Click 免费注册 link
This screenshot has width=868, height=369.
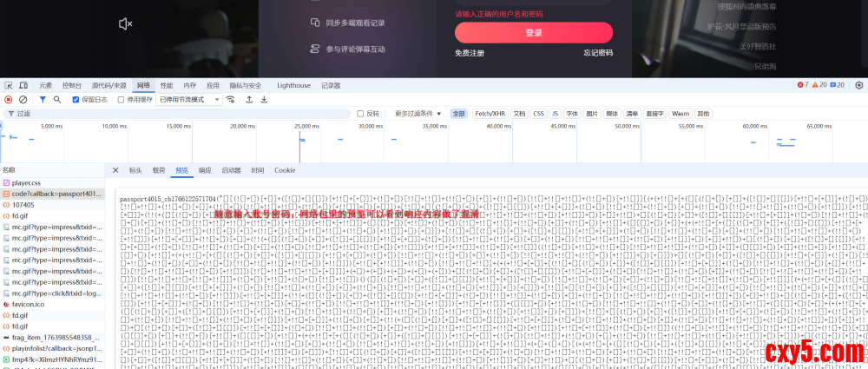pos(470,53)
